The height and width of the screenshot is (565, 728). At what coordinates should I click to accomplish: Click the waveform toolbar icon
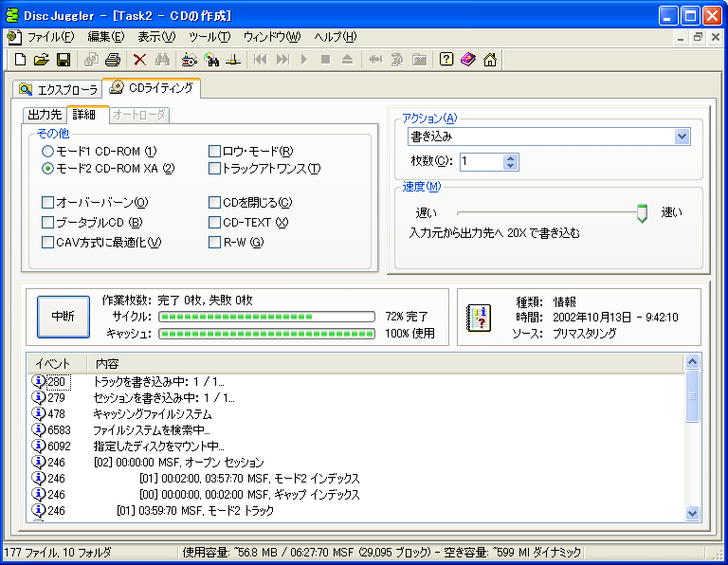pyautogui.click(x=375, y=60)
